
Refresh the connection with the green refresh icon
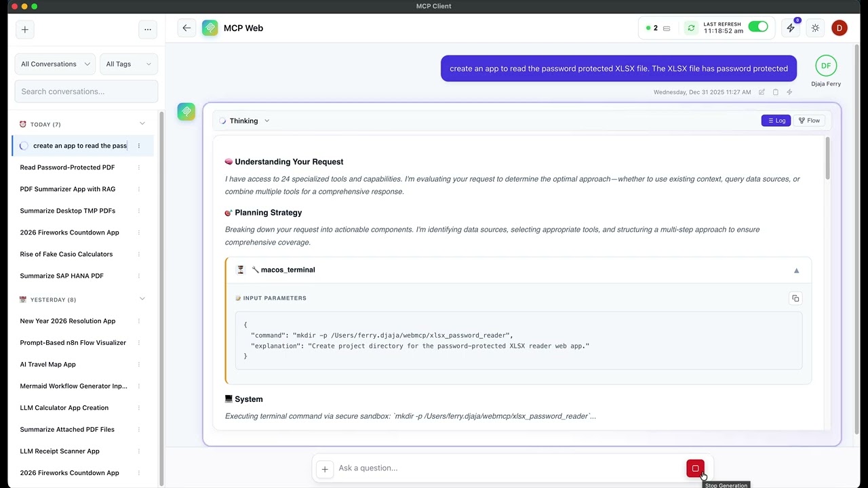[691, 28]
